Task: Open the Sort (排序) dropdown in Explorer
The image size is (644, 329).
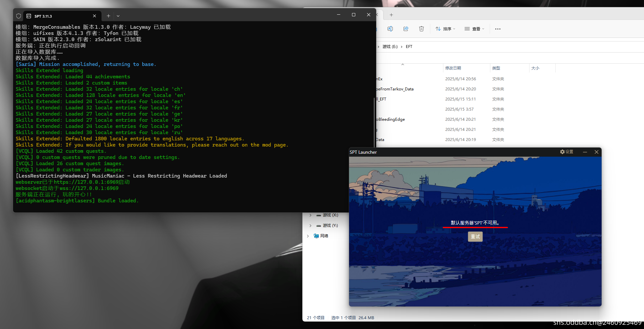Action: pos(445,29)
